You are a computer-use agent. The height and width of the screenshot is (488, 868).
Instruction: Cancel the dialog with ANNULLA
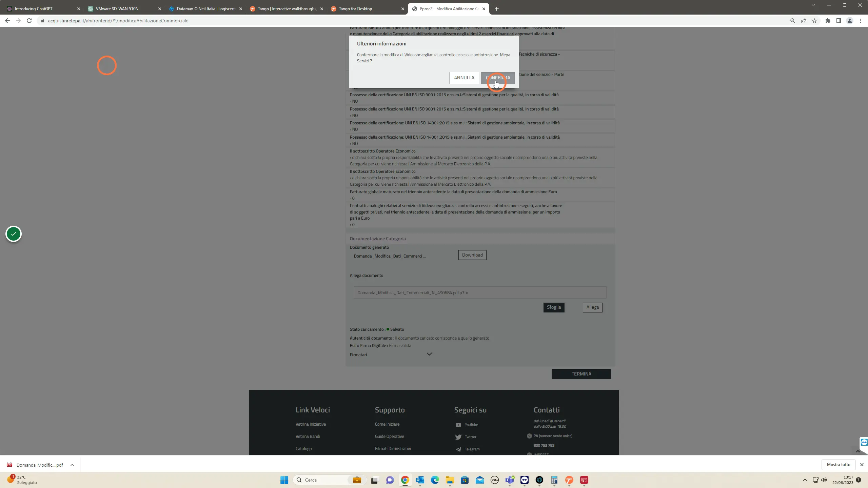click(x=464, y=78)
